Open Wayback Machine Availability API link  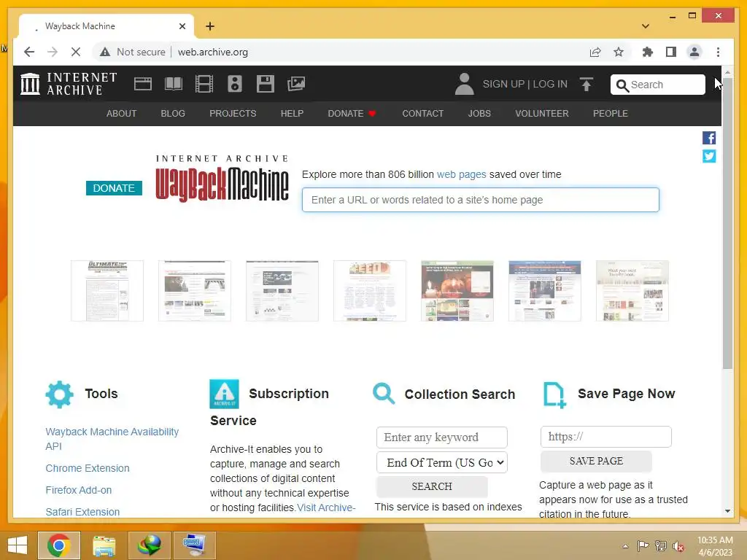point(112,439)
